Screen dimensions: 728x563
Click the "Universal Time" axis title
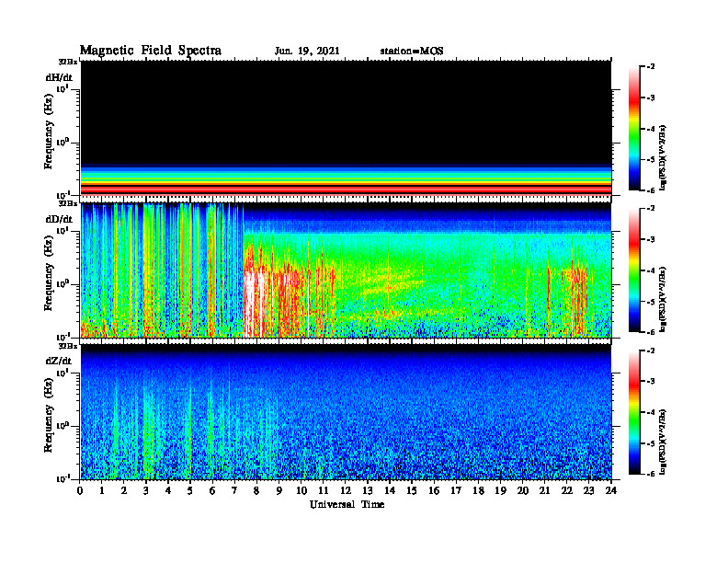tap(347, 504)
